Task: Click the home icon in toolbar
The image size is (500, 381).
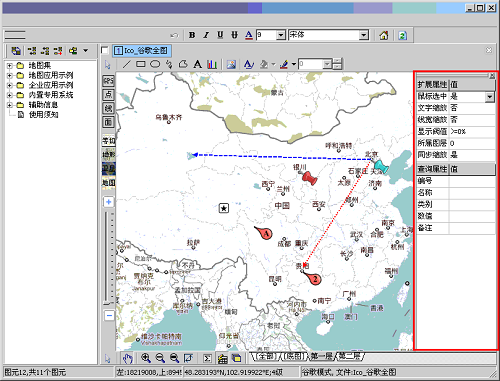Action: (384, 35)
